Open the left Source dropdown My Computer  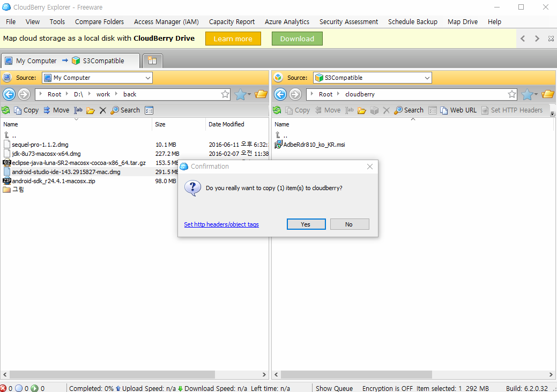click(x=98, y=78)
